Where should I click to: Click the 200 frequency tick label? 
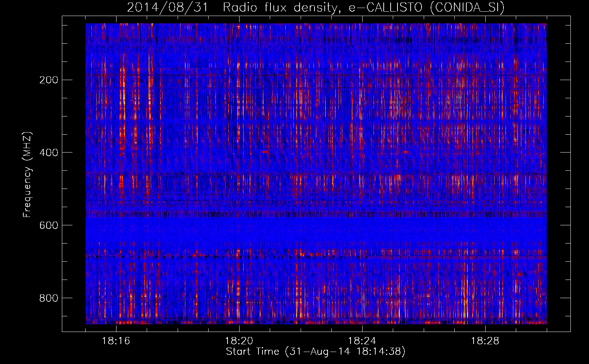(x=49, y=80)
